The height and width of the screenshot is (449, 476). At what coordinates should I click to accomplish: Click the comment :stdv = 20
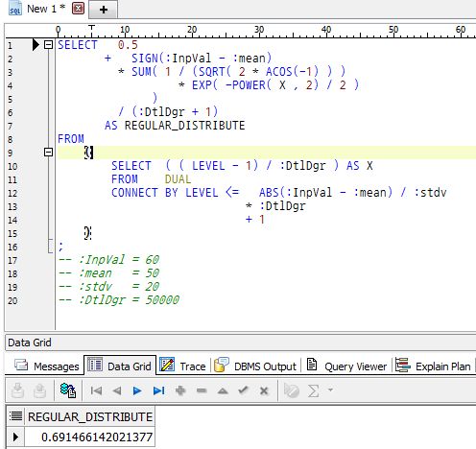[108, 286]
